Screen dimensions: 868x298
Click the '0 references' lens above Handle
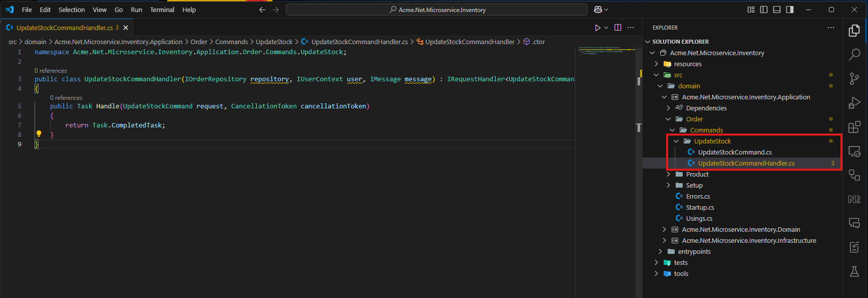(66, 98)
